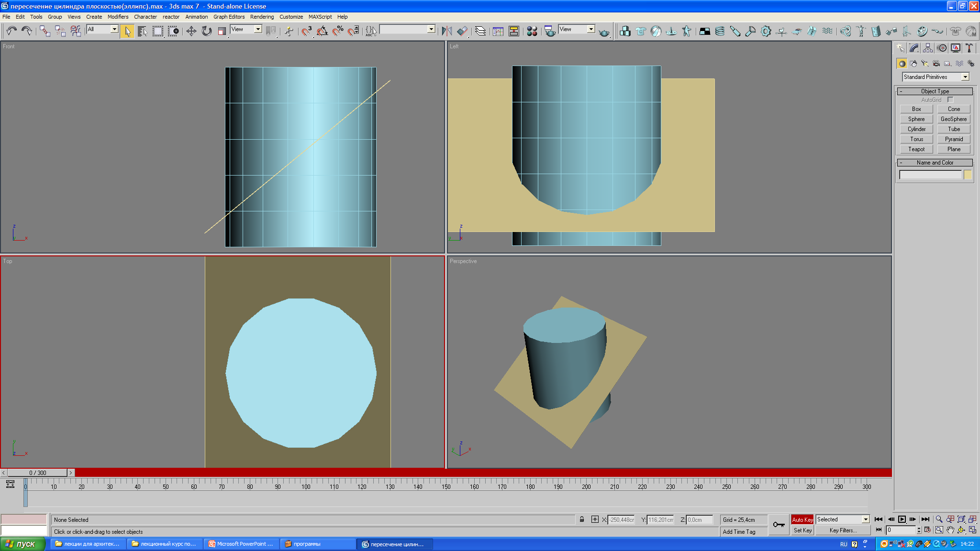Click the Zoom magnifier viewport control
The height and width of the screenshot is (551, 980).
click(939, 519)
